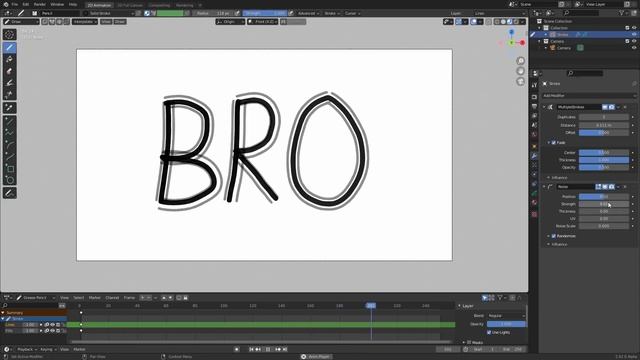
Task: Toggle visibility of the Lines layer
Action: [52, 324]
